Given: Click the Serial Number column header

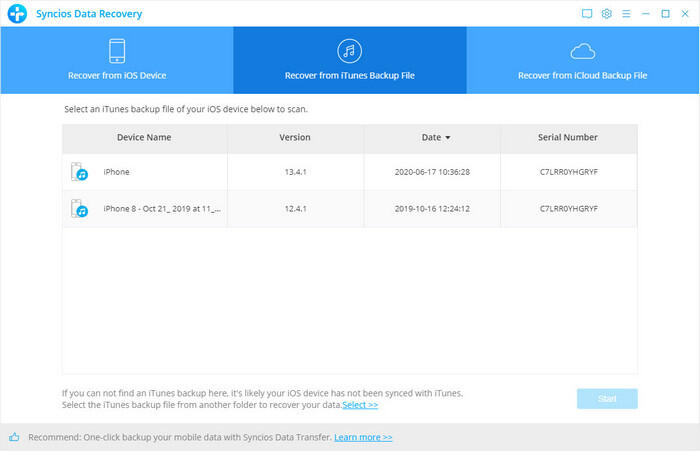Looking at the screenshot, I should tap(568, 137).
